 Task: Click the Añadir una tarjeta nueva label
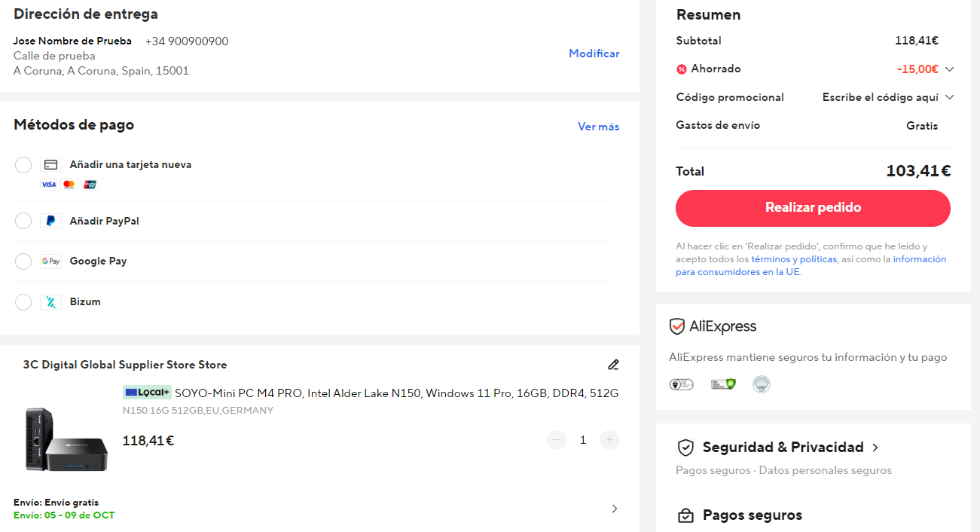pos(130,165)
